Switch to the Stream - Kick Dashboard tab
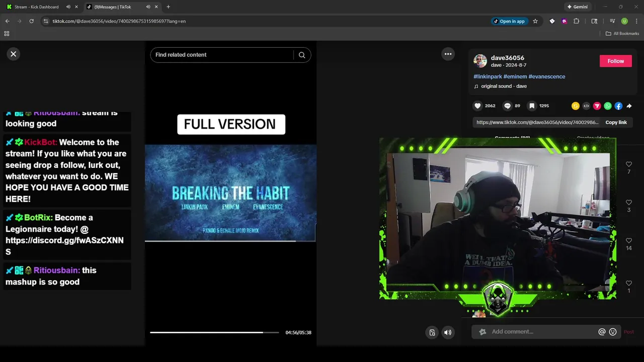Image resolution: width=644 pixels, height=362 pixels. (36, 7)
